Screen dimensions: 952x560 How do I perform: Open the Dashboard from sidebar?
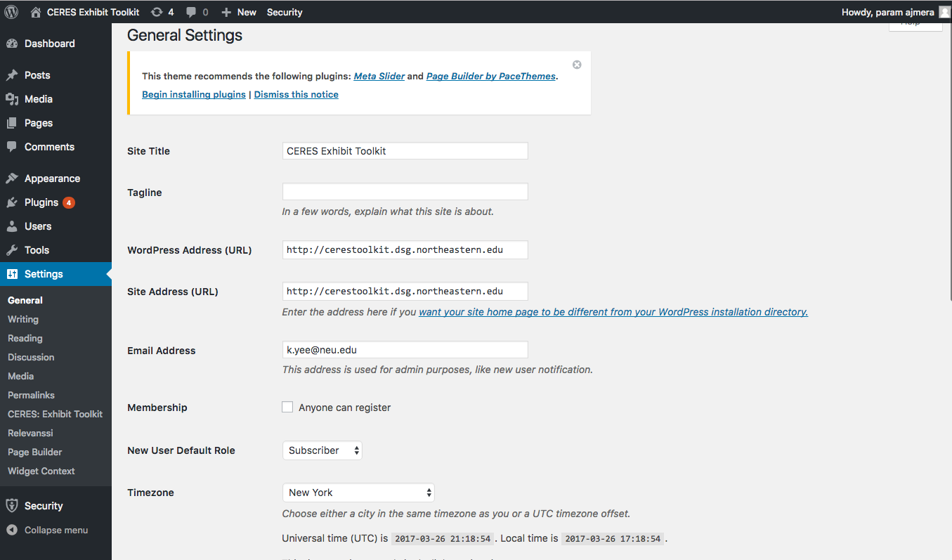[x=49, y=44]
